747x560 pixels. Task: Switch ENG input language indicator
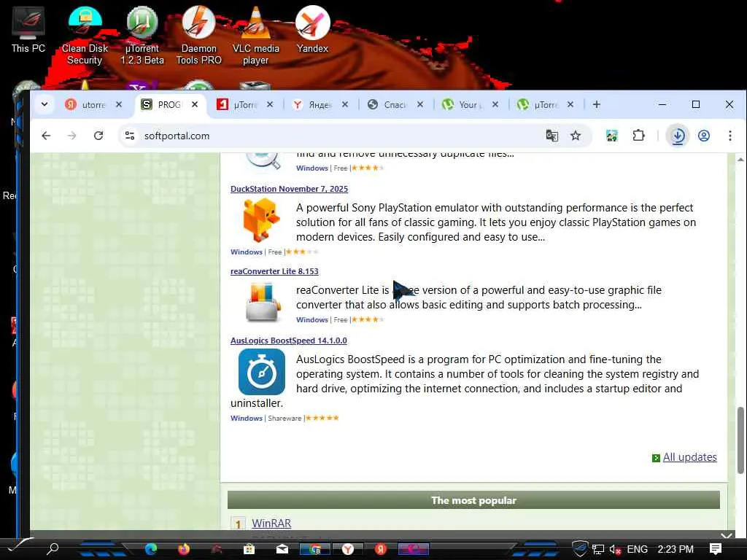(x=637, y=550)
